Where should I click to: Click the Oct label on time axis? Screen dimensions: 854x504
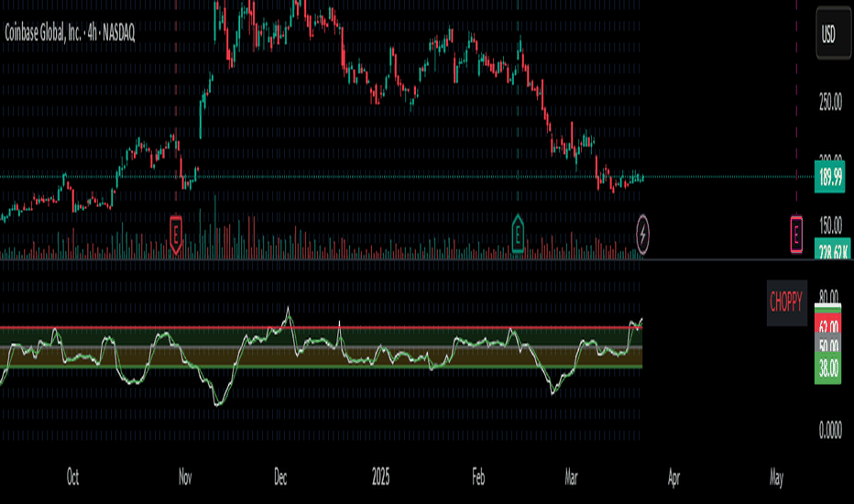(72, 477)
